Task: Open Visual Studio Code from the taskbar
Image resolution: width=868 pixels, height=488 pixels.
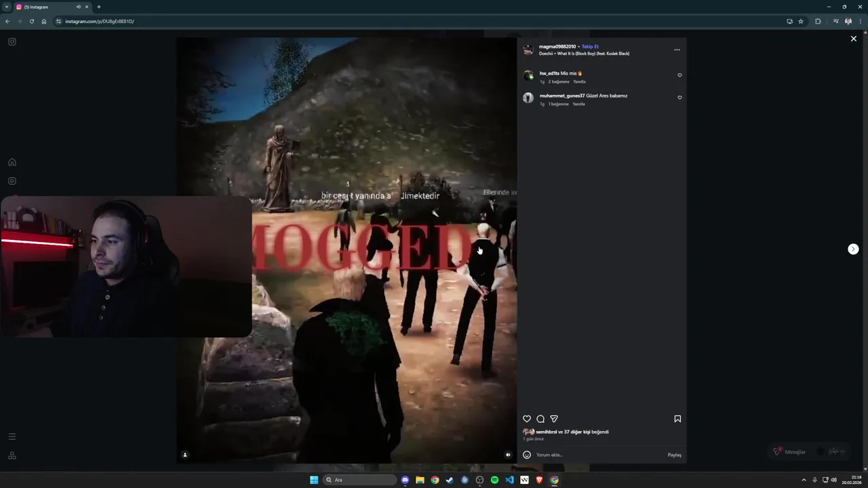Action: (x=509, y=480)
